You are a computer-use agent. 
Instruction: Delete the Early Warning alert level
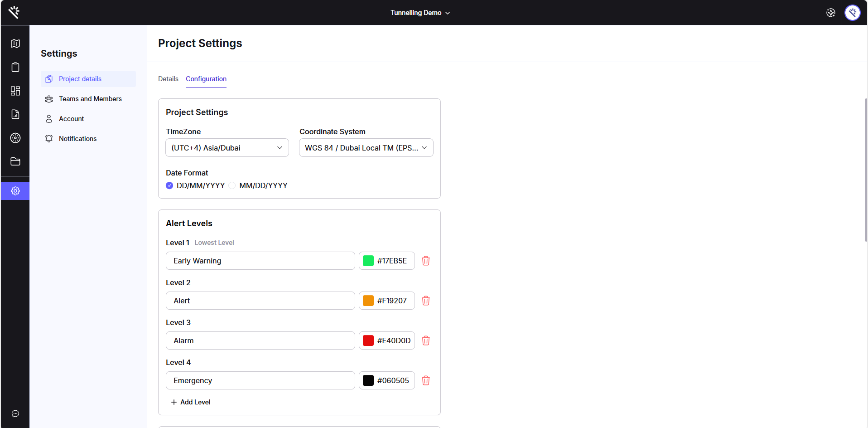(426, 261)
